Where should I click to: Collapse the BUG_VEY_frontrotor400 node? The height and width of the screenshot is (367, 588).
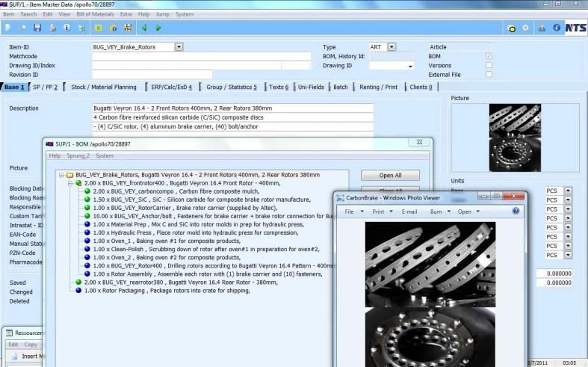click(70, 183)
